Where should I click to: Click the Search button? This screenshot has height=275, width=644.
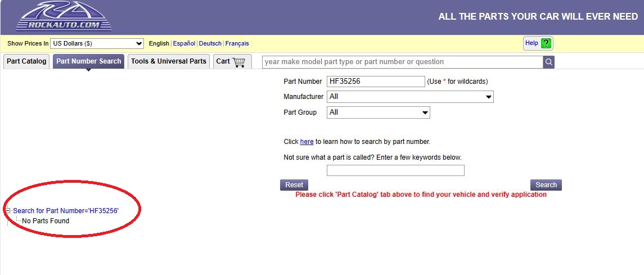(x=546, y=185)
